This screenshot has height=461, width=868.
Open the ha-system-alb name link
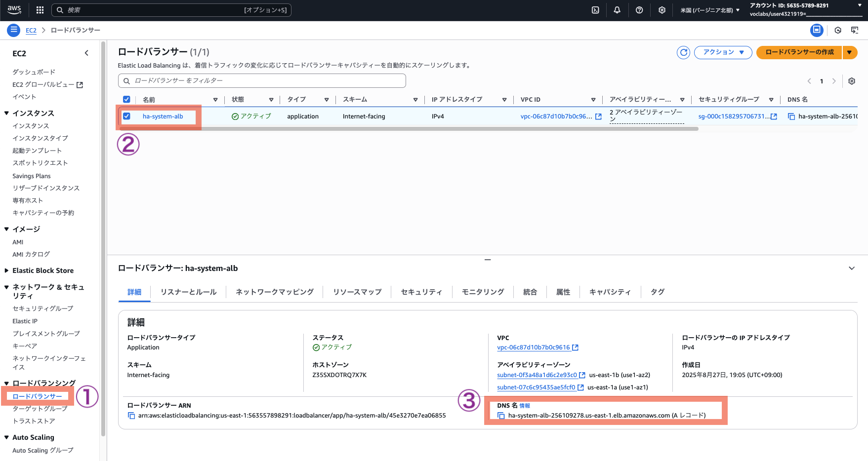point(163,116)
